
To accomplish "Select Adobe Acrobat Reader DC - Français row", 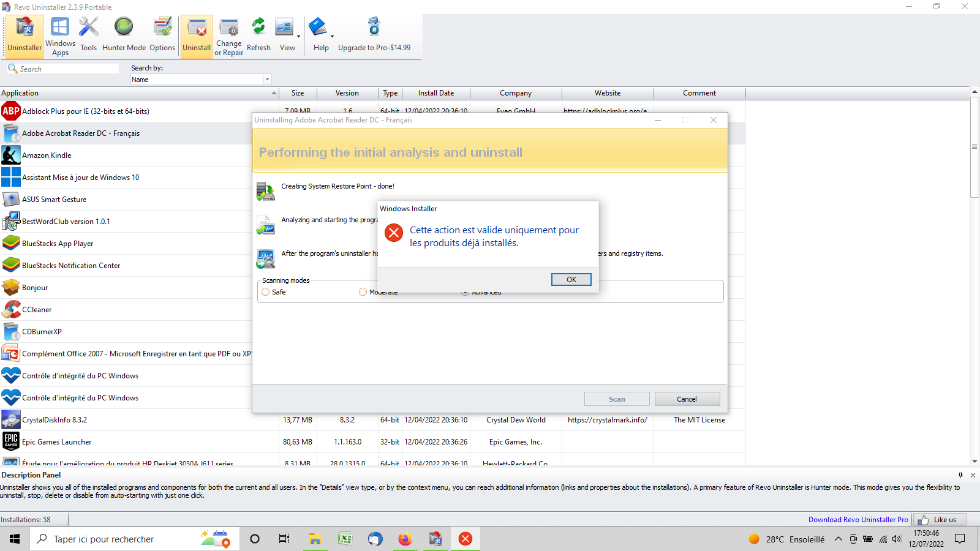I will click(126, 133).
